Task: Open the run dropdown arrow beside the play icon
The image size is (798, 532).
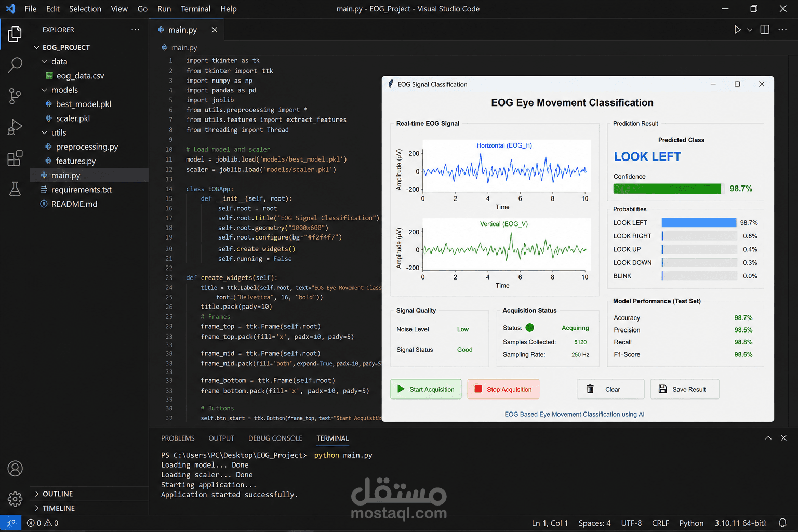Action: click(749, 30)
